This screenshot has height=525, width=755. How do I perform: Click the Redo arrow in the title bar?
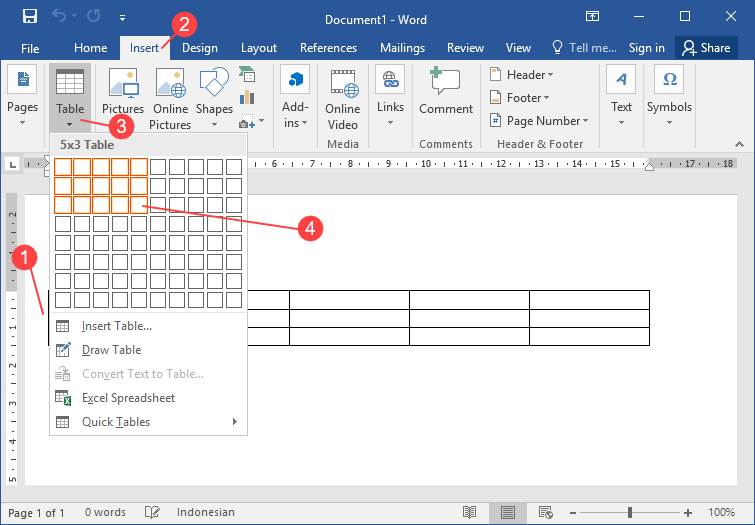tap(93, 16)
